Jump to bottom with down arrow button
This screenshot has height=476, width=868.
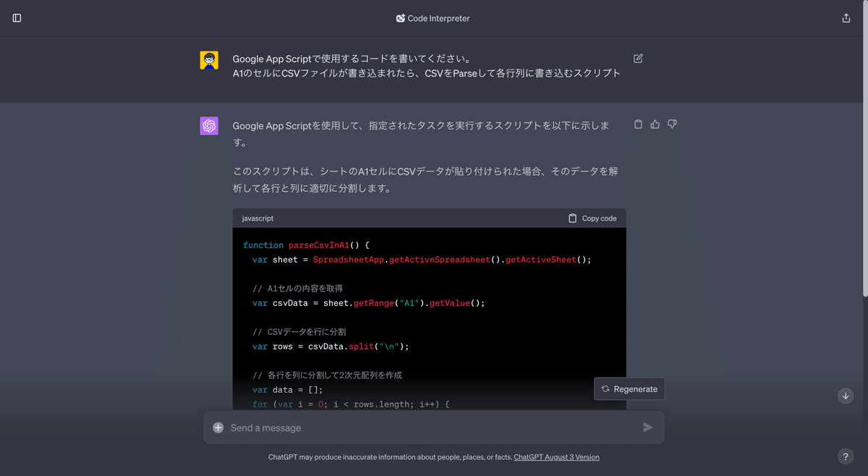(846, 396)
